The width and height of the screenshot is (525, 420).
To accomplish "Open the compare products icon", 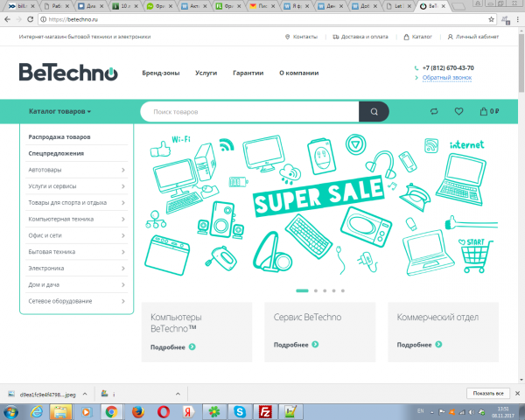I will 434,111.
